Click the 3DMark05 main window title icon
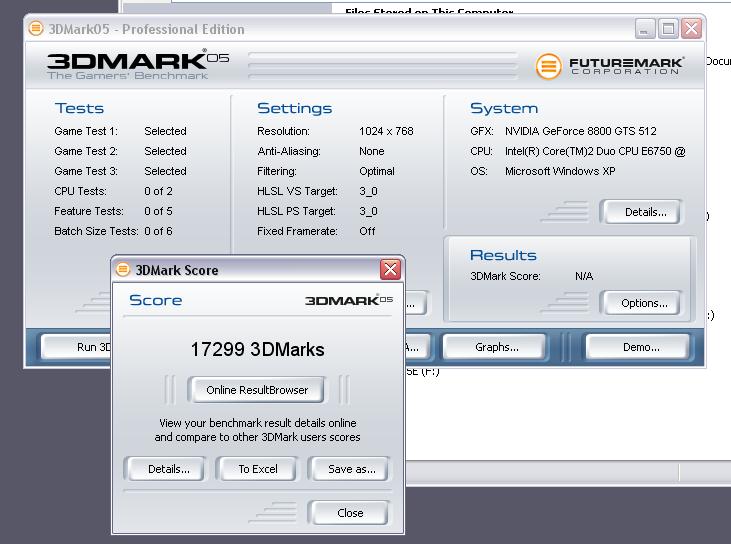The width and height of the screenshot is (731, 544). tap(37, 29)
